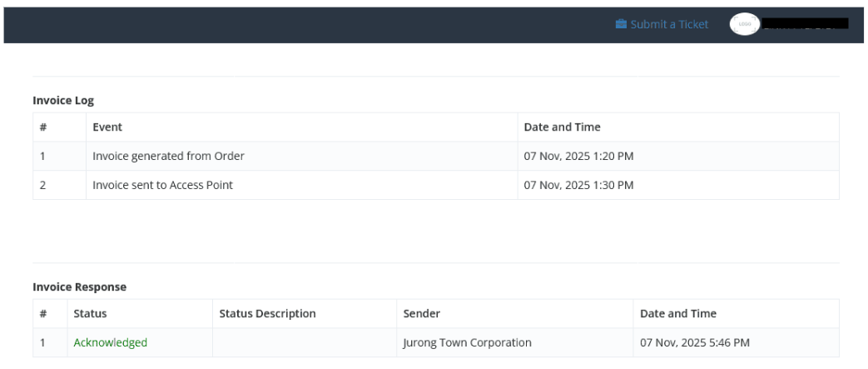The height and width of the screenshot is (369, 868).
Task: Click the round logo avatar in header
Action: click(x=744, y=24)
